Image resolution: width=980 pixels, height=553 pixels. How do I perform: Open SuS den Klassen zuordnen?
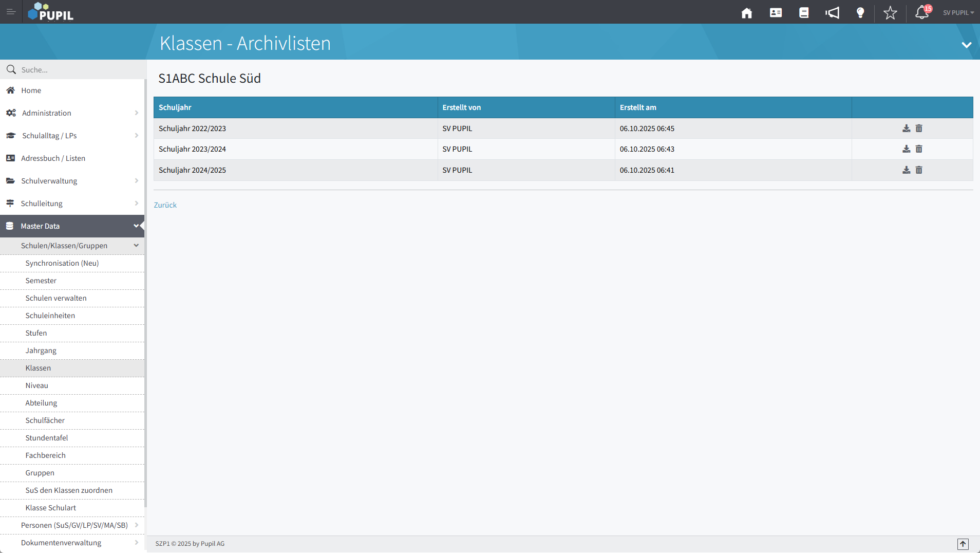point(72,490)
